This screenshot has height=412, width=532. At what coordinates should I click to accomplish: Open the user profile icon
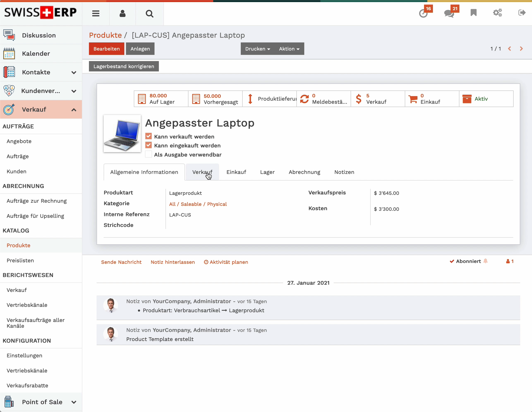(122, 13)
